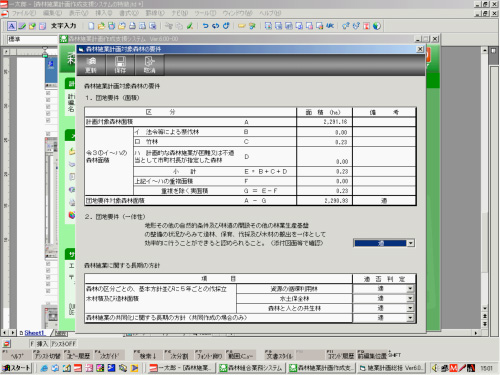Undo with the blue curved arrow icon
The width and height of the screenshot is (500, 375).
pos(205,26)
